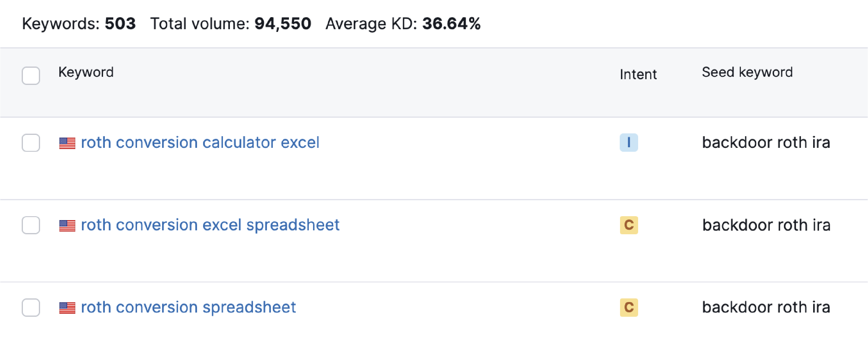Click the blue I intent badge
Viewport: 868px width, 355px height.
(628, 142)
